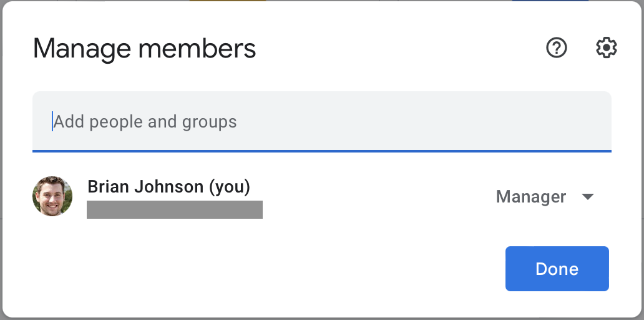Screen dimensions: 644x320
Task: Click the Manager label text
Action: [531, 197]
